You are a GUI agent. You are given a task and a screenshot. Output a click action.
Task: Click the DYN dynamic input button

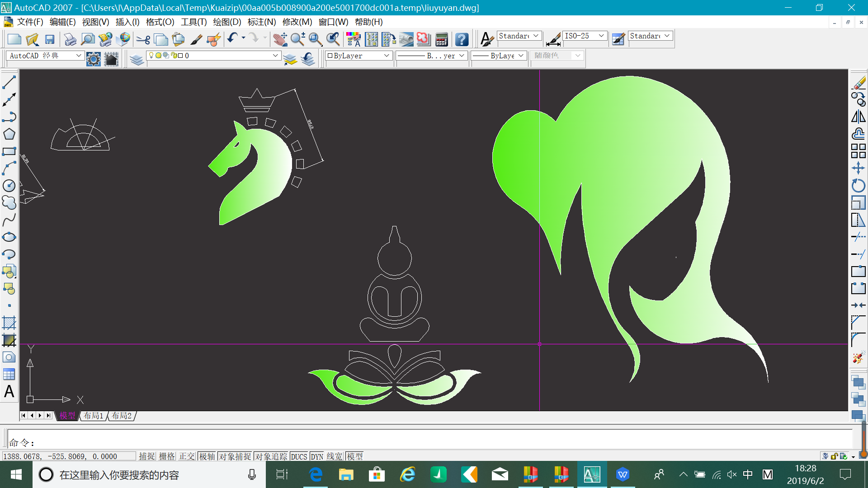[x=317, y=456]
